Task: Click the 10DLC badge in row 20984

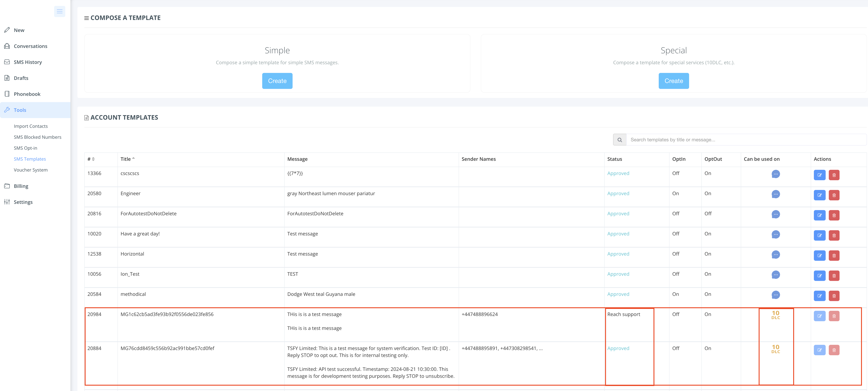Action: (776, 315)
